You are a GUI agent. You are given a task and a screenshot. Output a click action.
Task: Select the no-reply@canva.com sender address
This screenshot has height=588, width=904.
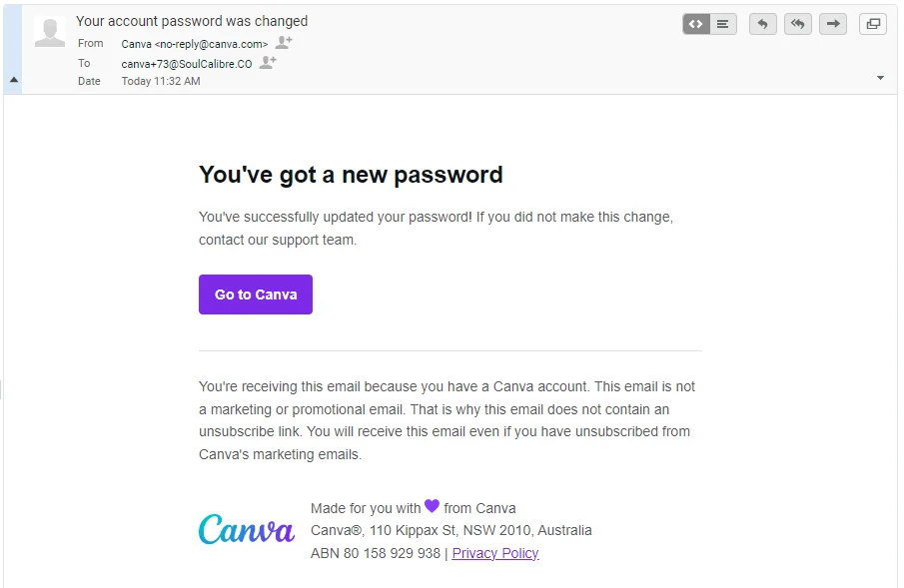pyautogui.click(x=212, y=44)
